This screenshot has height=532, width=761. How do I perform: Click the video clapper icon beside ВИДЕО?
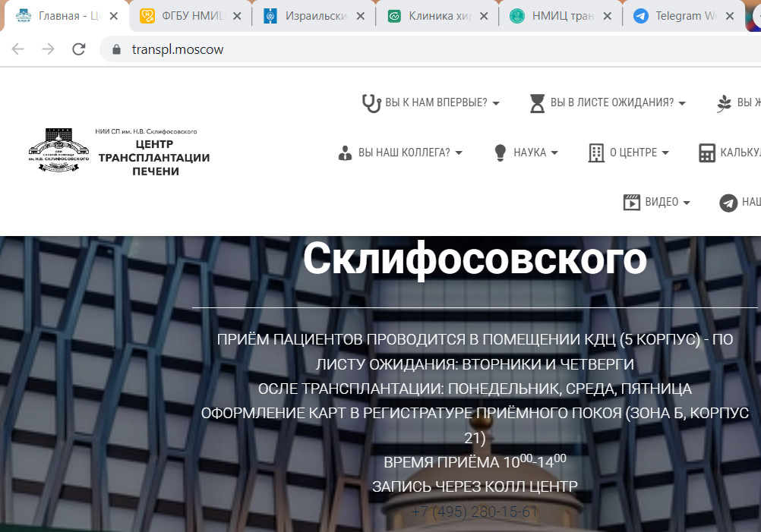tap(631, 202)
